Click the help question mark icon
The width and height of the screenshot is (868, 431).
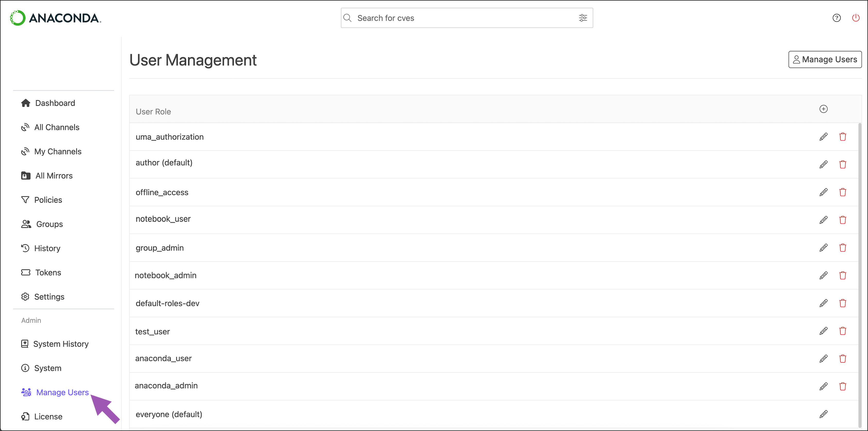tap(836, 18)
